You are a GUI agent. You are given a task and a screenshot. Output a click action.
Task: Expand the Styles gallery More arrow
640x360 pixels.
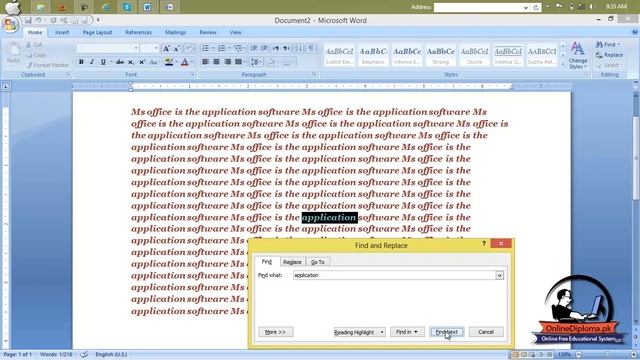(x=563, y=63)
